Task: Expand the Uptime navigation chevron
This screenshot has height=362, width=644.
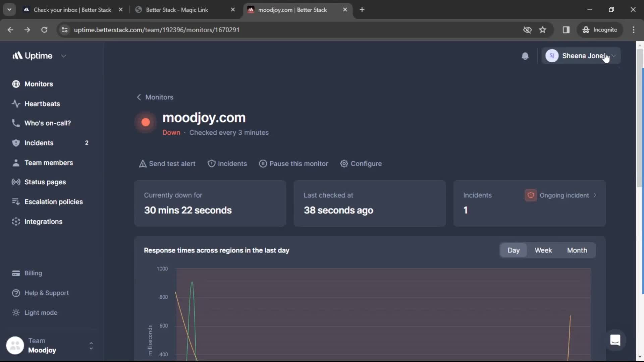Action: pos(63,56)
